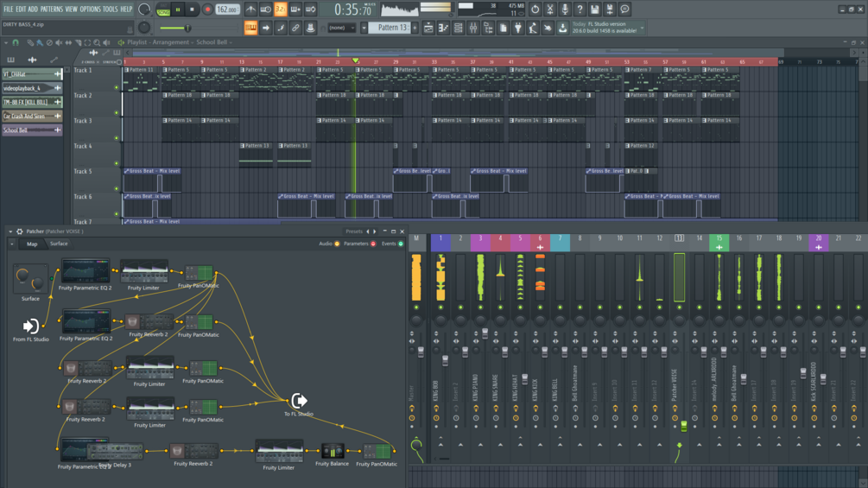This screenshot has width=868, height=488.
Task: Open the chat/news speech bubble icon
Action: [x=624, y=10]
